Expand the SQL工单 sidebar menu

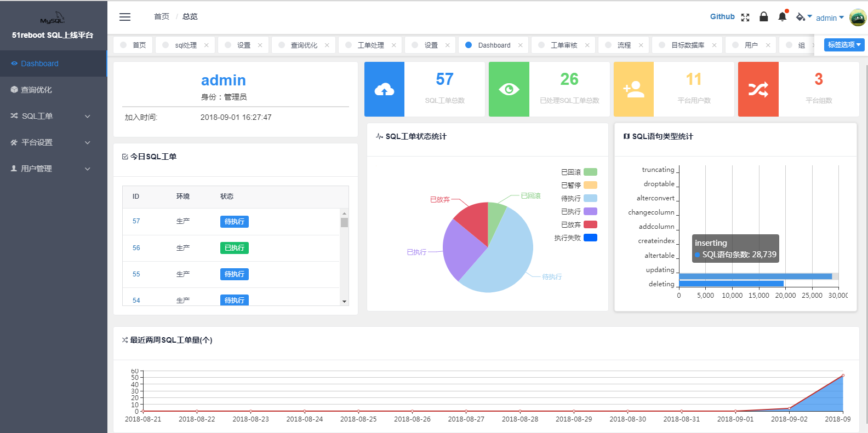pyautogui.click(x=53, y=116)
